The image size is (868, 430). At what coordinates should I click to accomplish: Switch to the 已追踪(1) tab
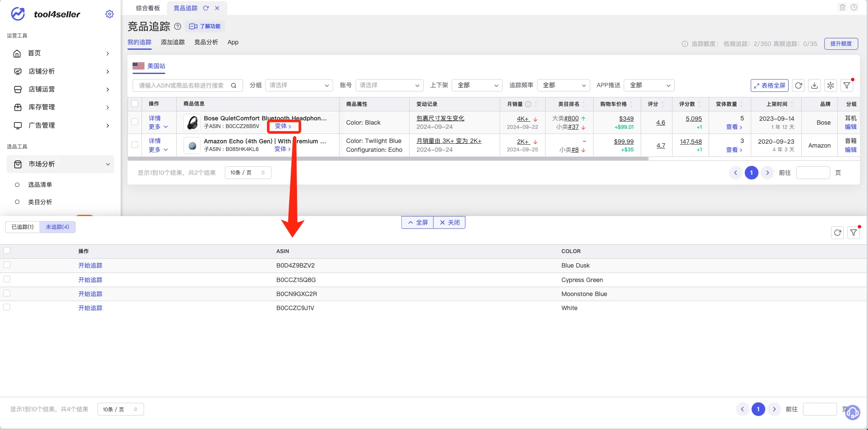pyautogui.click(x=23, y=227)
